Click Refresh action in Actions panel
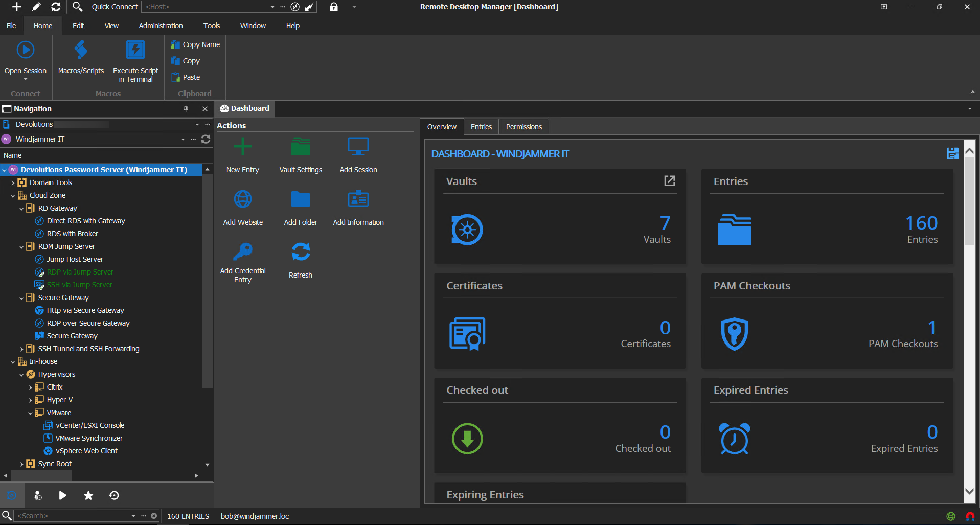Screen dimensions: 980x525 point(301,261)
